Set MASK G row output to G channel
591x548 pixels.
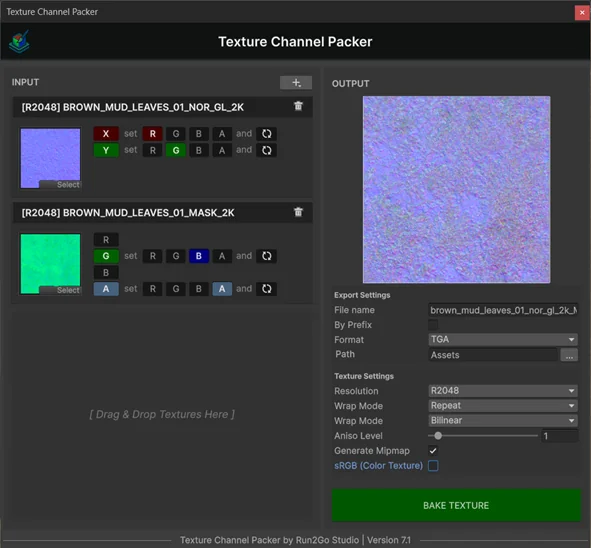[x=176, y=256]
